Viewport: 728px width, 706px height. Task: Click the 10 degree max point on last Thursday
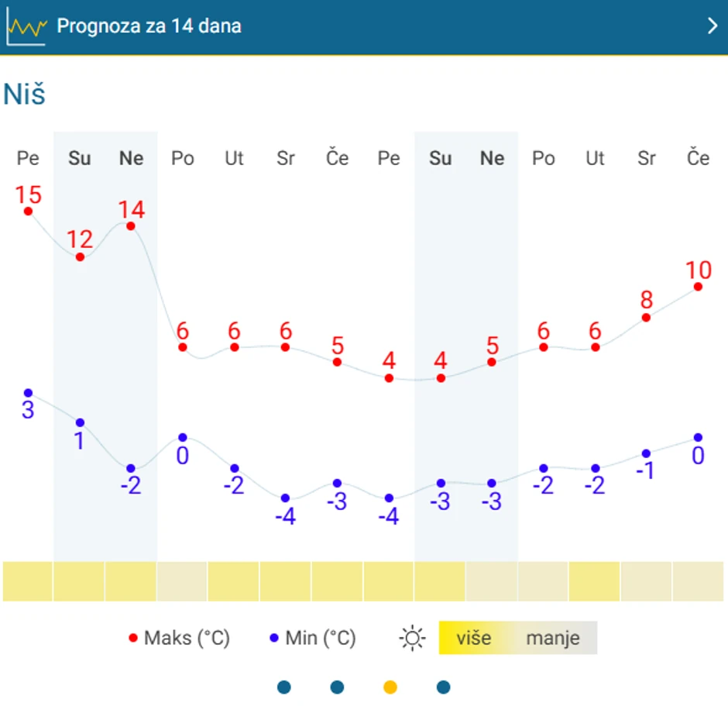coord(698,287)
